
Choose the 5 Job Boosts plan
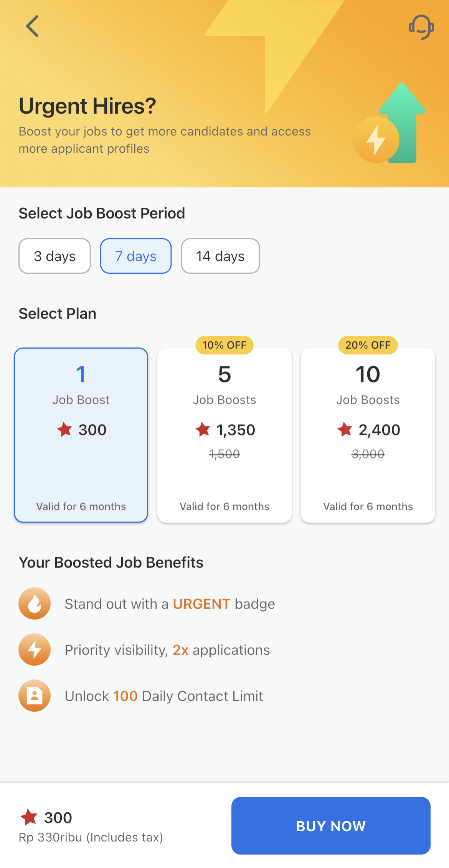[x=225, y=435]
